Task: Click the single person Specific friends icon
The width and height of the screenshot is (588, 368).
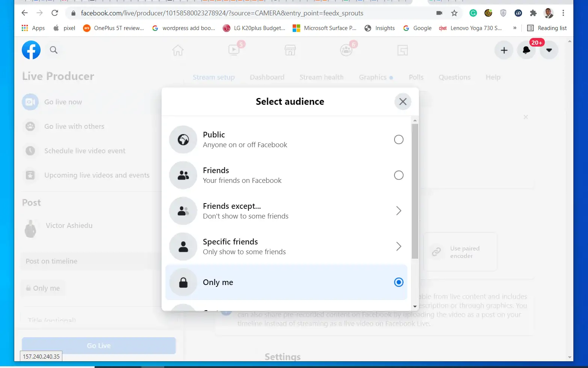Action: [183, 247]
